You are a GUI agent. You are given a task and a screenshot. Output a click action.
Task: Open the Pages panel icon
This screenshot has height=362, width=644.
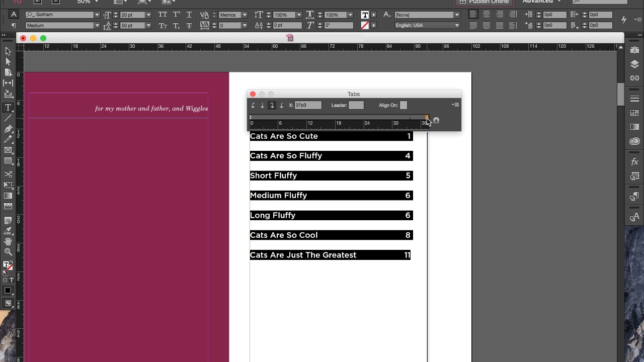pyautogui.click(x=634, y=50)
